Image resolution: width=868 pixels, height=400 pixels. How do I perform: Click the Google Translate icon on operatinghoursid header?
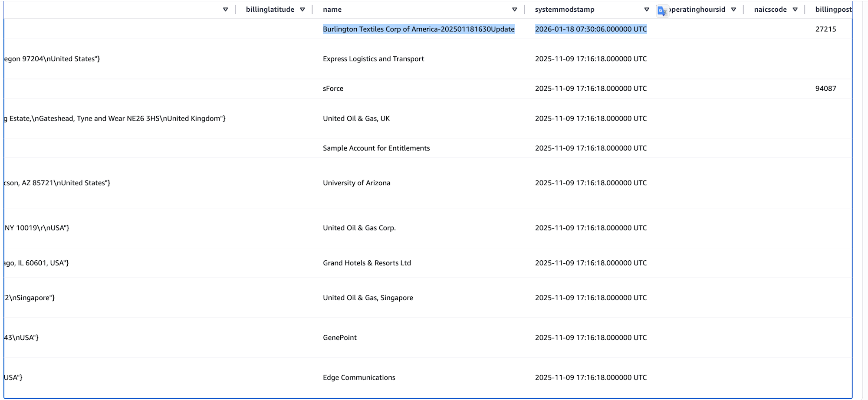(662, 9)
